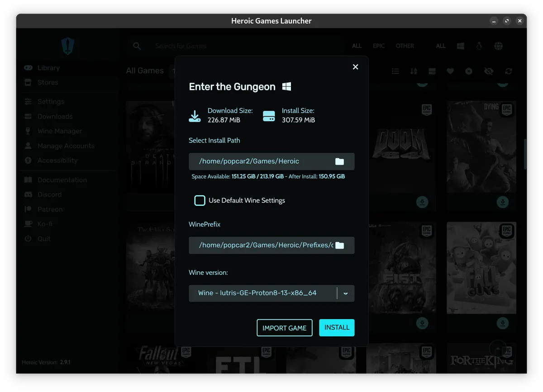
Task: Click the round scroll-to-top arrow button
Action: tap(498, 349)
